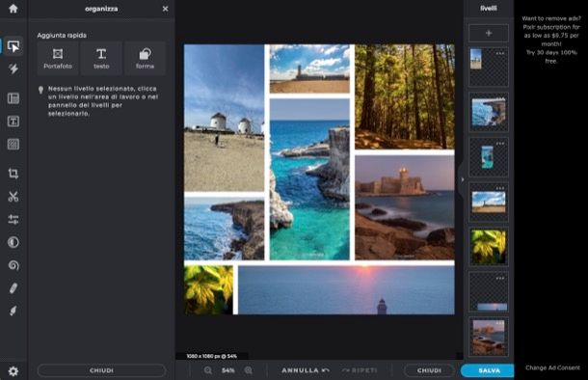Select the rocky coast layer thumbnail
Image resolution: width=588 pixels, height=380 pixels.
489,112
